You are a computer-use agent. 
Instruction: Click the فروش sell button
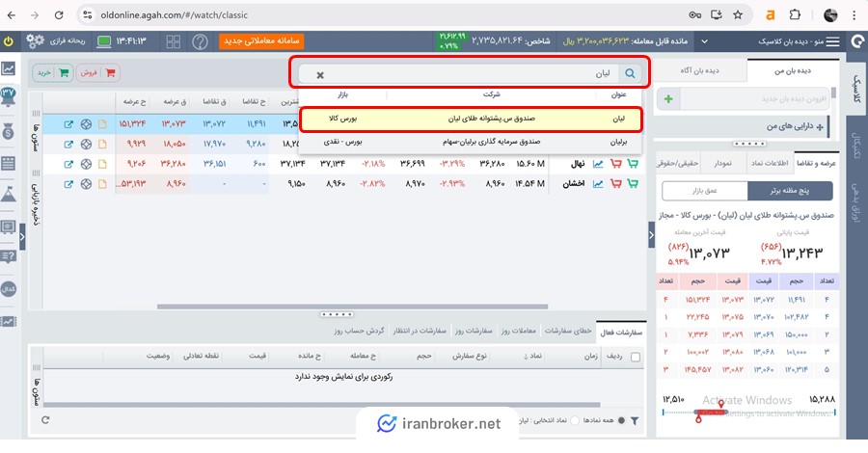[x=98, y=72]
